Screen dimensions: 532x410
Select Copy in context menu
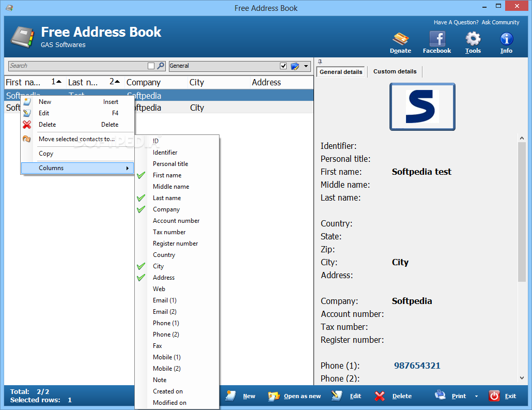77,154
